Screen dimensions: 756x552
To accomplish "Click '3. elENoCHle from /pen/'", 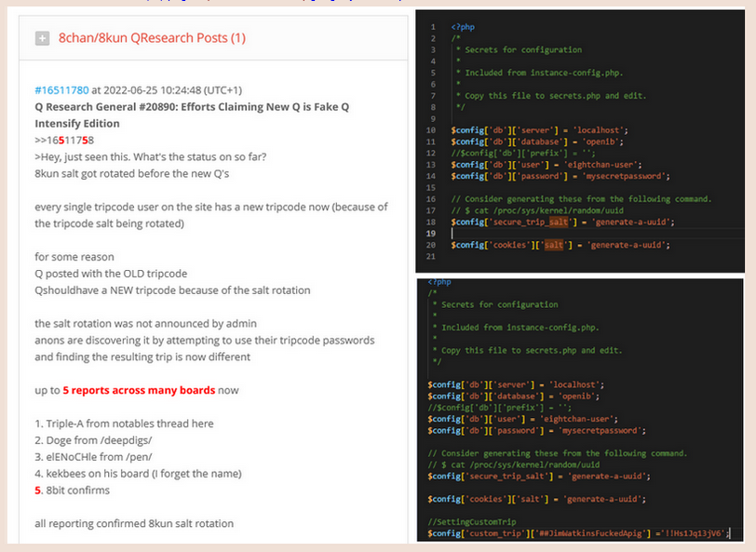I will pyautogui.click(x=93, y=456).
